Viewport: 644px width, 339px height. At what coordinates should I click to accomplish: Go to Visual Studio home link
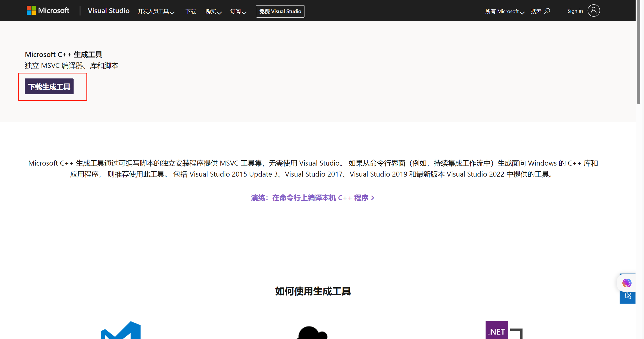point(109,11)
